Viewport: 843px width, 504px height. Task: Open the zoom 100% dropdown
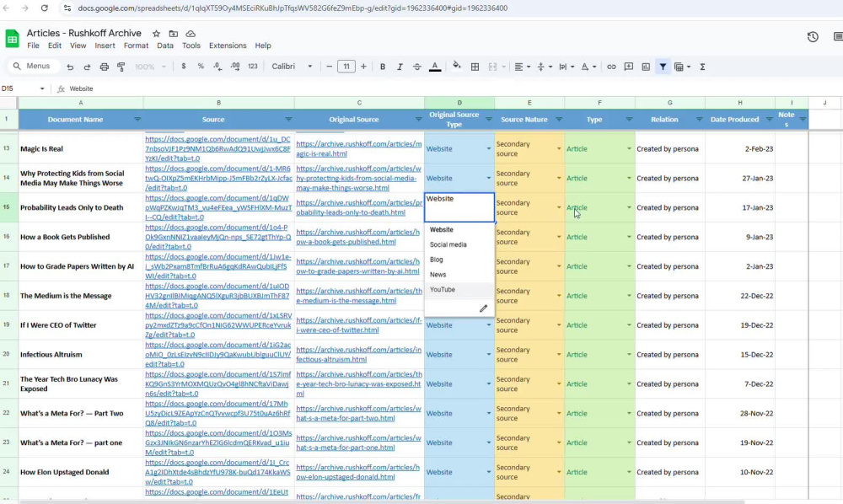click(x=150, y=67)
